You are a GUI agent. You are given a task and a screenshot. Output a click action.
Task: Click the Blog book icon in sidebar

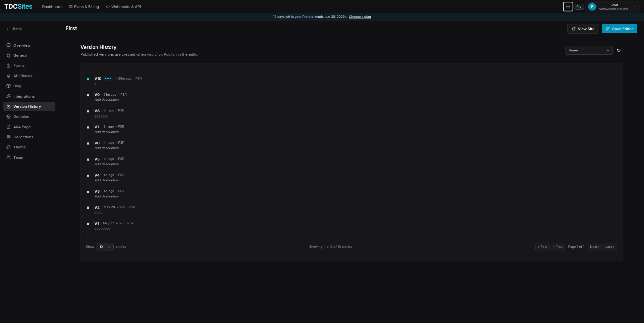point(9,86)
